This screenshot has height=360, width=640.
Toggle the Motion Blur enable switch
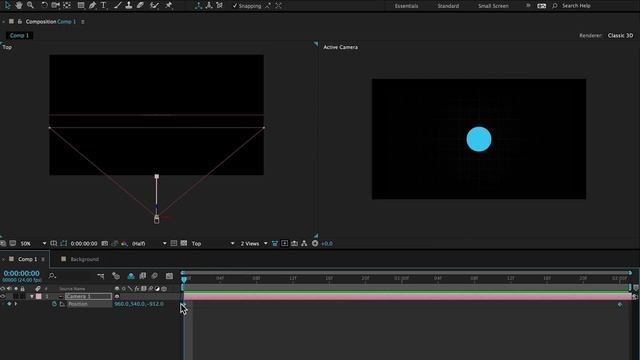click(x=154, y=276)
